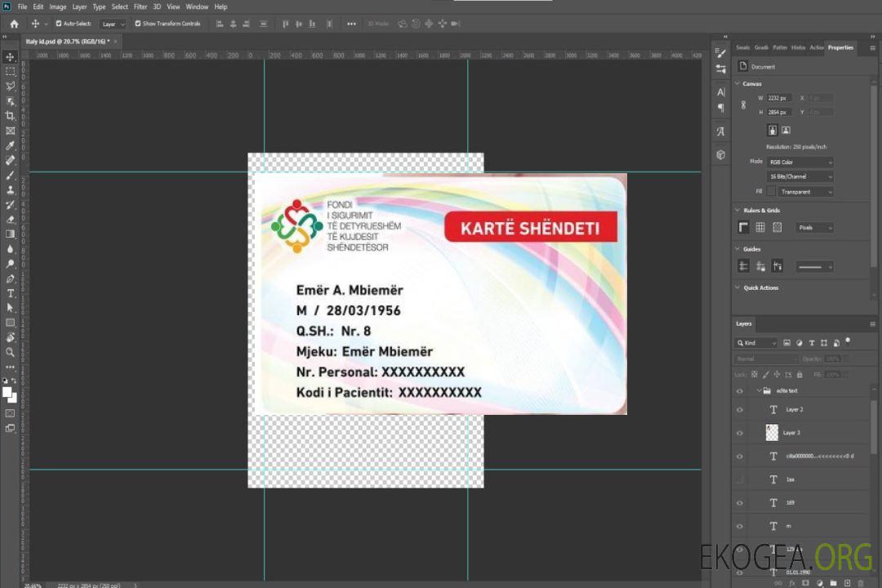Pick the Horizontal Type tool
The height and width of the screenshot is (588, 882).
pyautogui.click(x=10, y=293)
